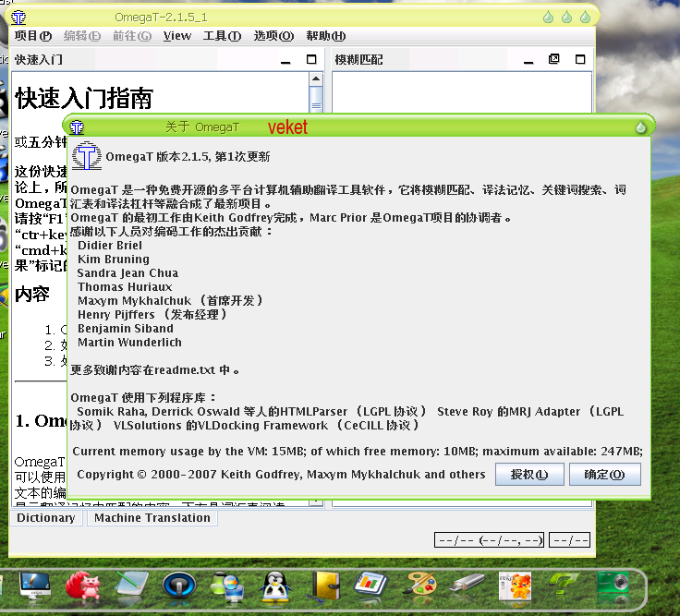Viewport: 680px width, 616px height.
Task: Click the OmegaT 版本2.1.5 version text
Action: 188,156
